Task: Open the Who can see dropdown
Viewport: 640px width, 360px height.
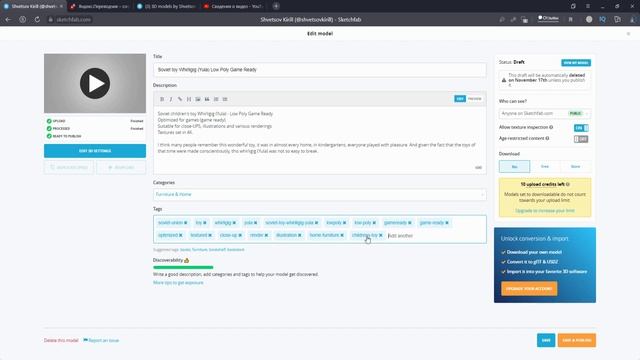Action: [544, 113]
